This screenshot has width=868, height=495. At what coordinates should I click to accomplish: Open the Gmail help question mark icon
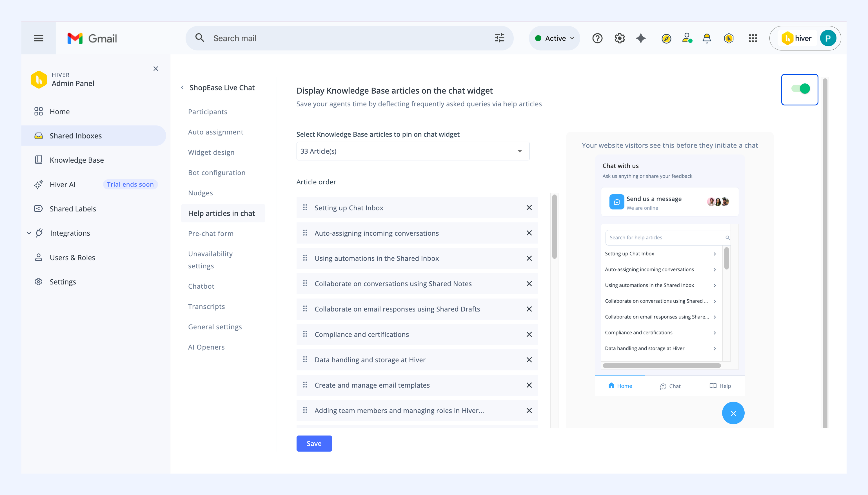(x=597, y=38)
